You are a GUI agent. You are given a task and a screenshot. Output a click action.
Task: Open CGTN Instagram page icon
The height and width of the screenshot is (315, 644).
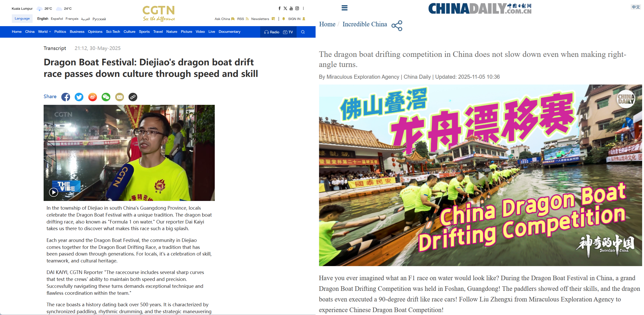[x=297, y=8]
